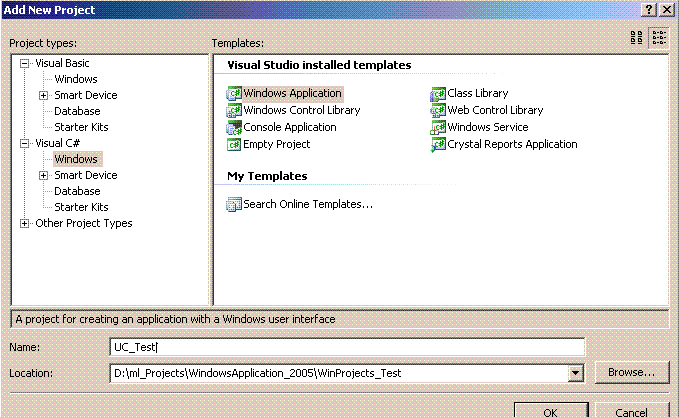Select Starter Kits under Visual C#
Screen dimensions: 679x418
coord(81,207)
